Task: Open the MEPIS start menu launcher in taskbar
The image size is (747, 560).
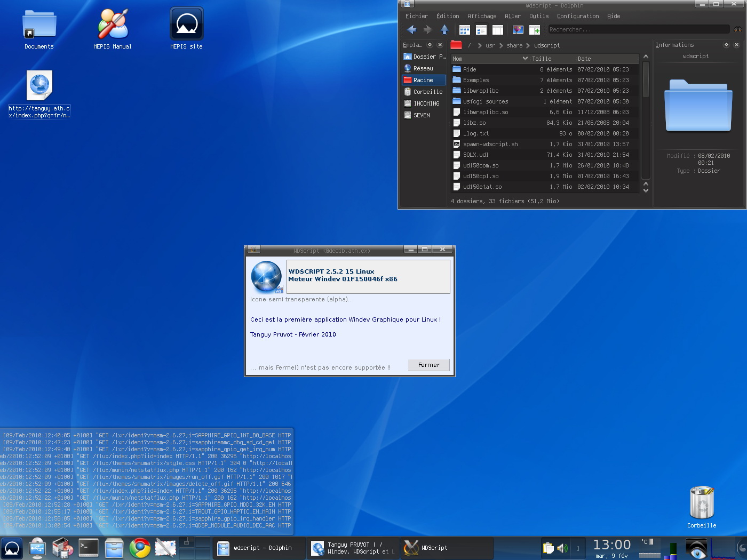Action: pos(12,548)
